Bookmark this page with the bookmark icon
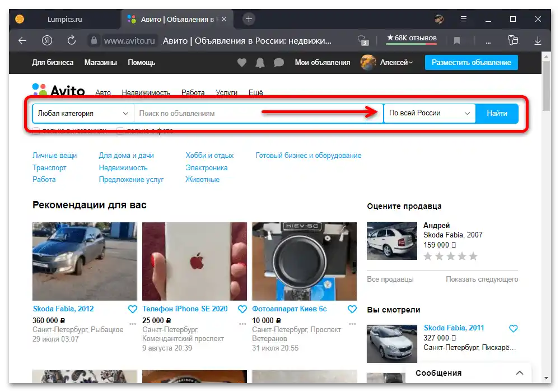The height and width of the screenshot is (392, 560). (x=457, y=41)
